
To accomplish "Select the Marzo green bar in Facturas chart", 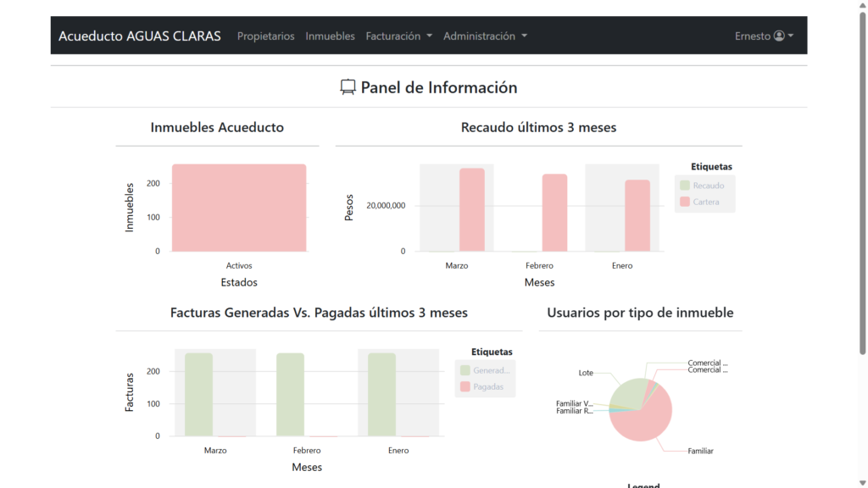I will pos(199,394).
